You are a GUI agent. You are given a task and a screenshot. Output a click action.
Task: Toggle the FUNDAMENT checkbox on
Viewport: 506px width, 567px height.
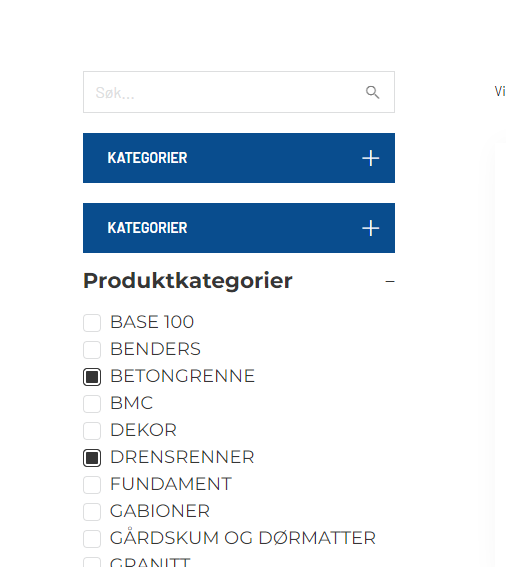coord(92,485)
